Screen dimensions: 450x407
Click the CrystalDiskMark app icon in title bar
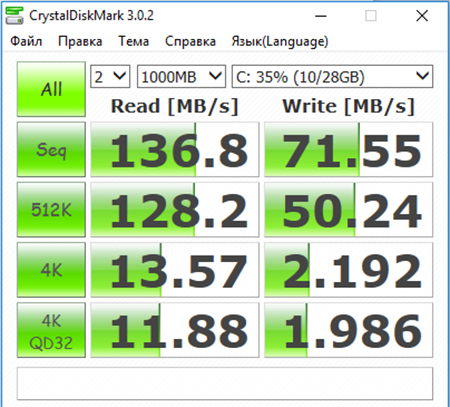(14, 16)
